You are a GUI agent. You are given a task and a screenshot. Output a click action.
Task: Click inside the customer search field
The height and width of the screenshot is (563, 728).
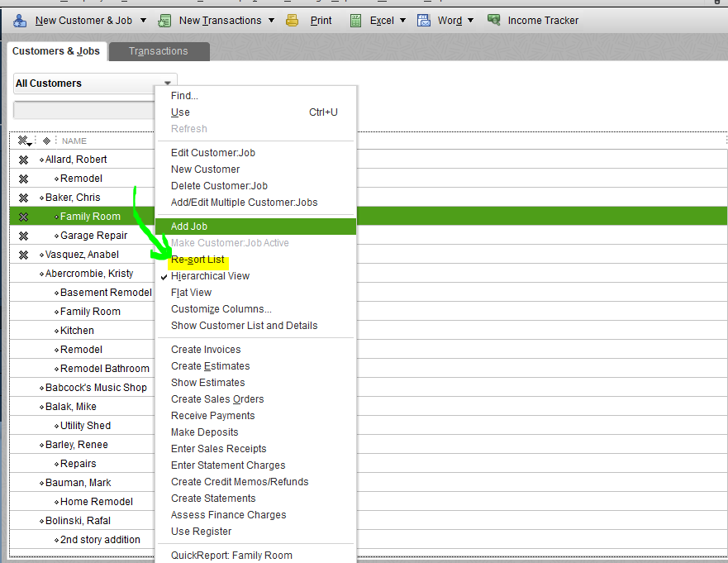[x=83, y=110]
